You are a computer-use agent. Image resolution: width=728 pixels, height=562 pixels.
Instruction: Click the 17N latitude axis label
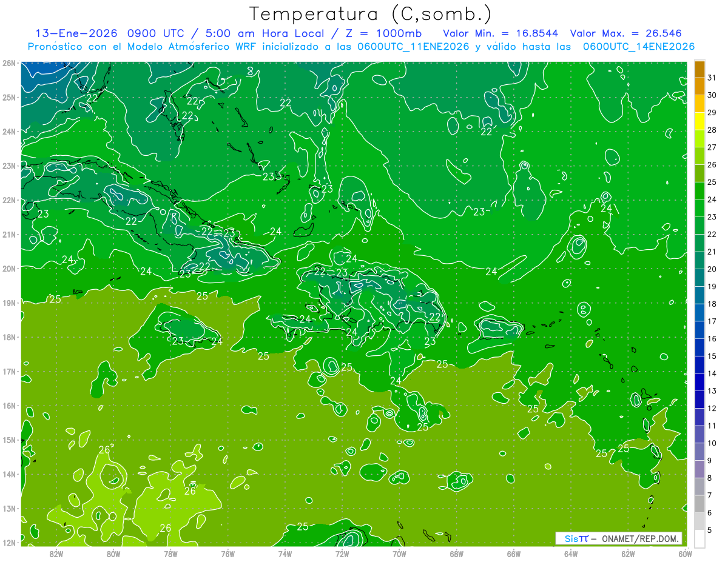tap(8, 371)
